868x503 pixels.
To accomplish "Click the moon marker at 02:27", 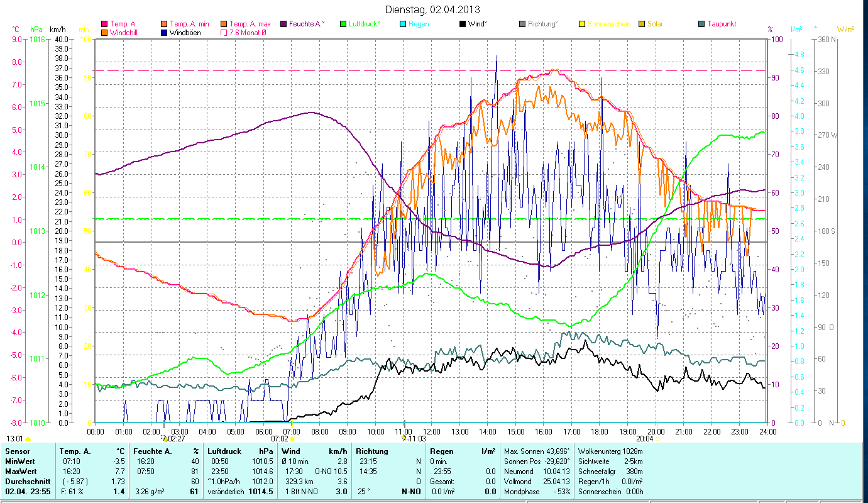I will (x=164, y=438).
